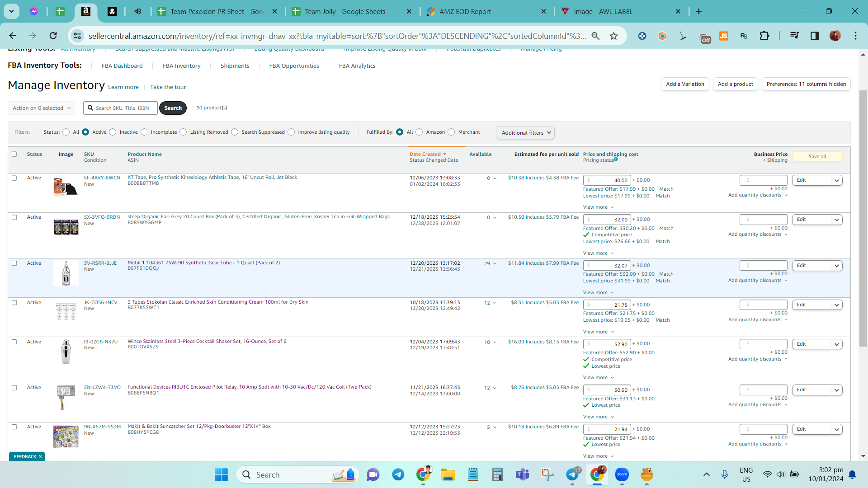
Task: Open the tab search dropdown arrow
Action: [11, 11]
